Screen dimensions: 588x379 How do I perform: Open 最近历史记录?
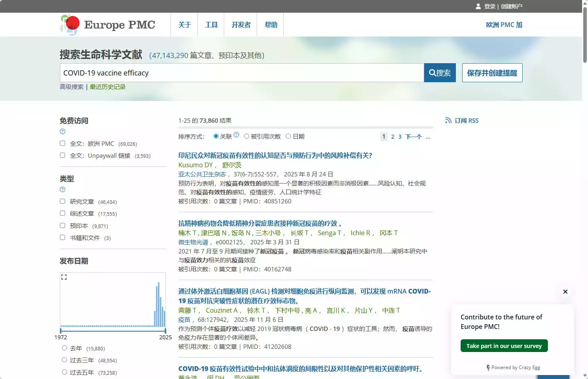[x=108, y=87]
